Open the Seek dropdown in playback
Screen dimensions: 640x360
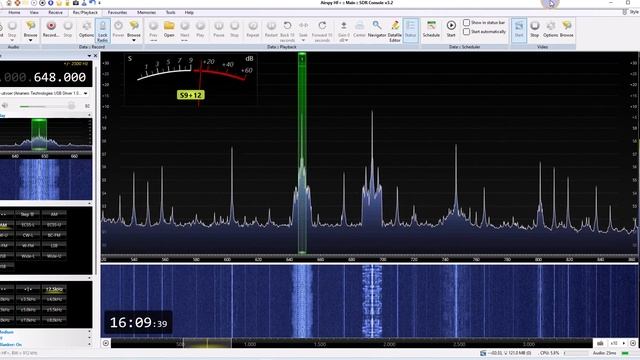pyautogui.click(x=303, y=31)
